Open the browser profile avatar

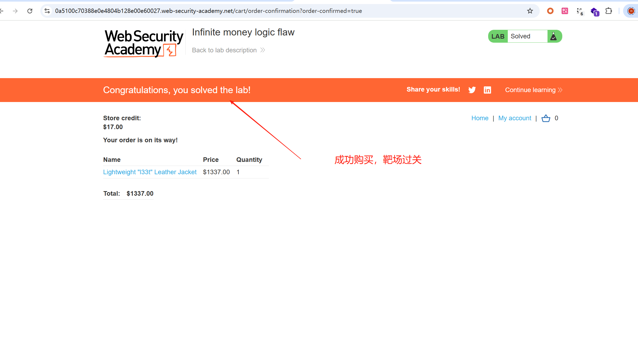(631, 11)
